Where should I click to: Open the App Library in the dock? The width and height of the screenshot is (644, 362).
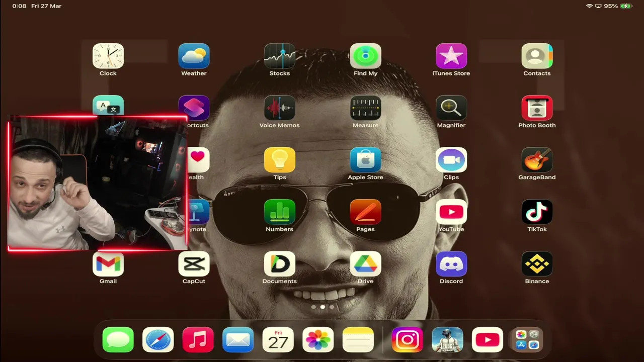coord(527,340)
